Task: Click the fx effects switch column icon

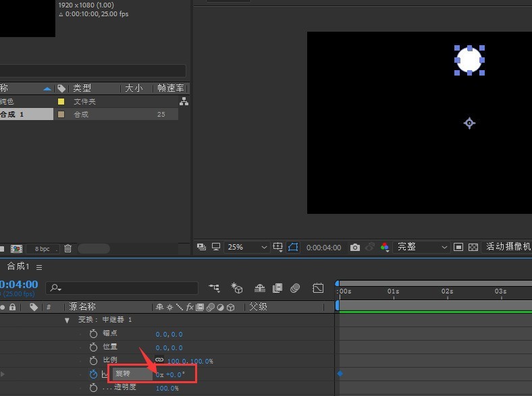Action: point(190,307)
